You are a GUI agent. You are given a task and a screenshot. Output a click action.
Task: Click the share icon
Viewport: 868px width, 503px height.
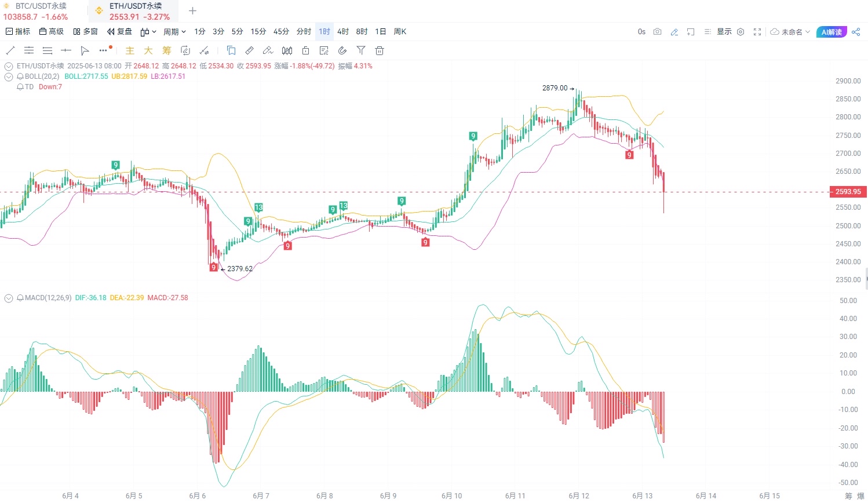pyautogui.click(x=856, y=32)
